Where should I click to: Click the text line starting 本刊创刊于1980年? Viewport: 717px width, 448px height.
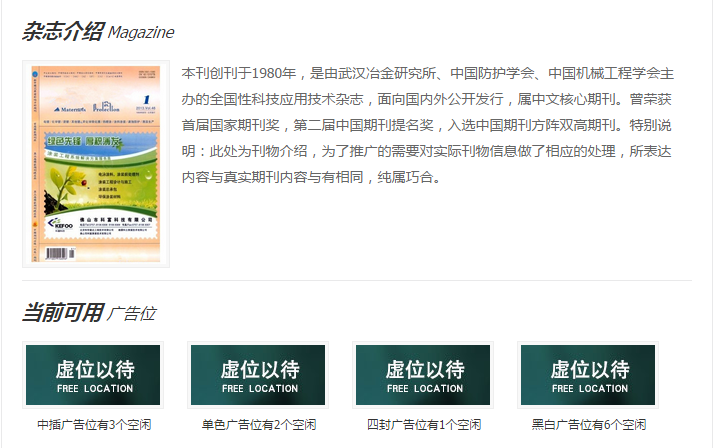(x=428, y=73)
